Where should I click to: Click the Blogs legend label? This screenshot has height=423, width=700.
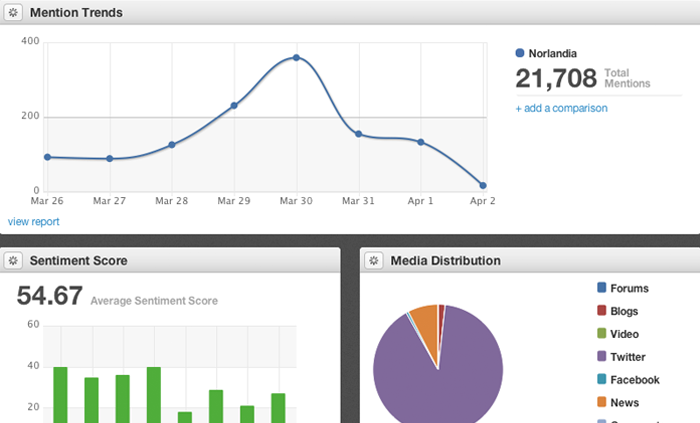click(624, 311)
